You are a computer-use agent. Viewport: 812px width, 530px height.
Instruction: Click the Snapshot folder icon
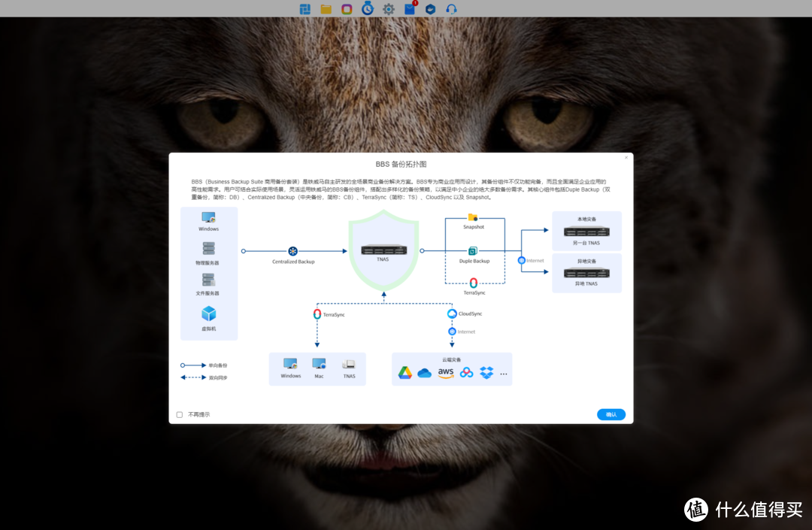(473, 217)
